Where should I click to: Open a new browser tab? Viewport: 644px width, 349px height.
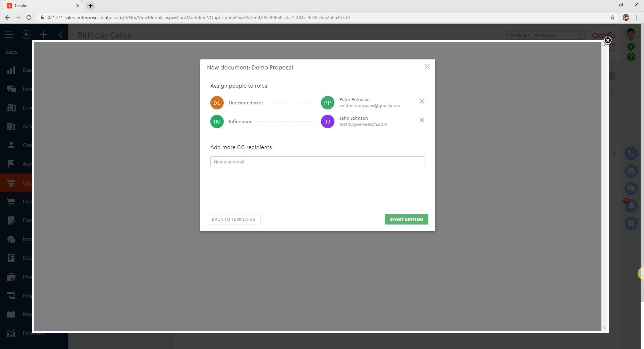pyautogui.click(x=91, y=6)
